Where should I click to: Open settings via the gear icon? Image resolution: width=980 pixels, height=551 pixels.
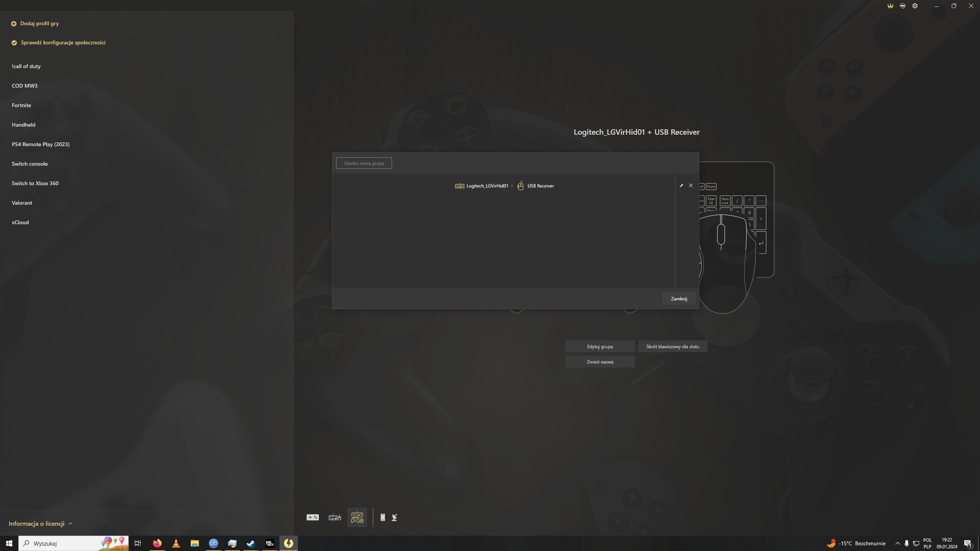point(915,6)
